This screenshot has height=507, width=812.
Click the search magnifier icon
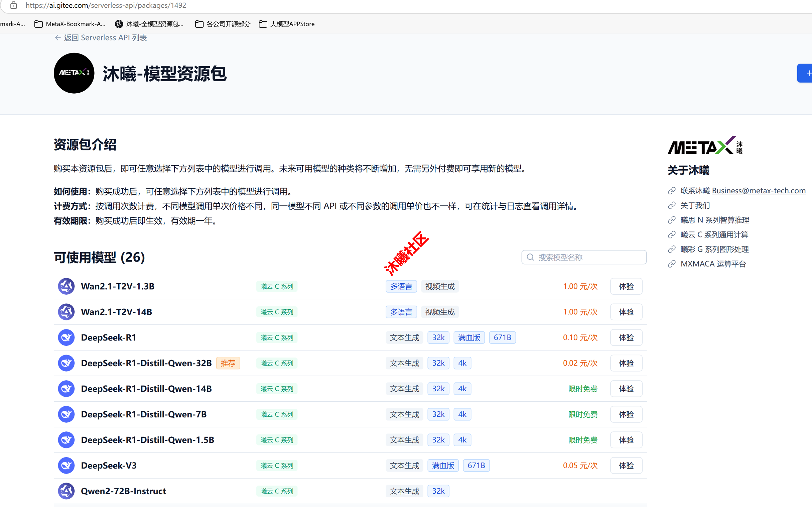click(530, 257)
